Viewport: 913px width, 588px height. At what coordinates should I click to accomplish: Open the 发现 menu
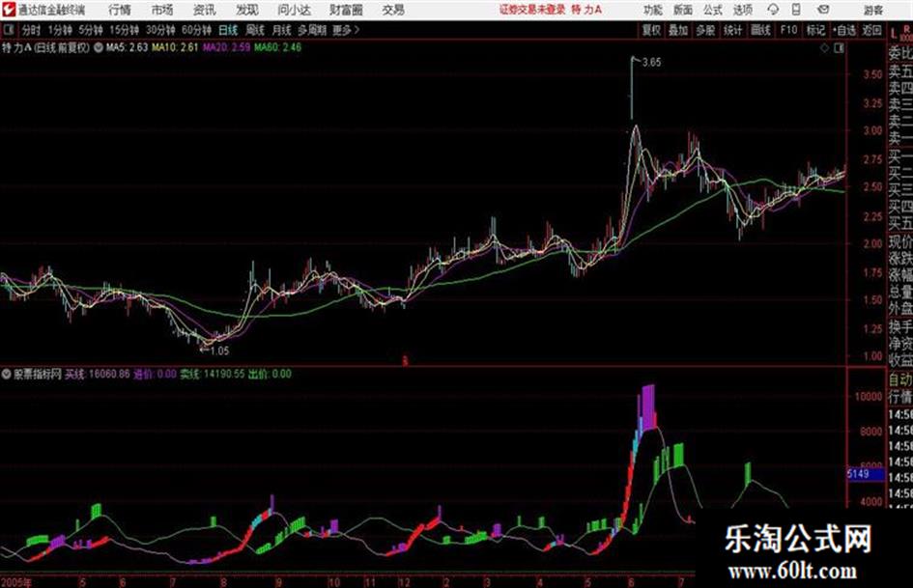247,10
